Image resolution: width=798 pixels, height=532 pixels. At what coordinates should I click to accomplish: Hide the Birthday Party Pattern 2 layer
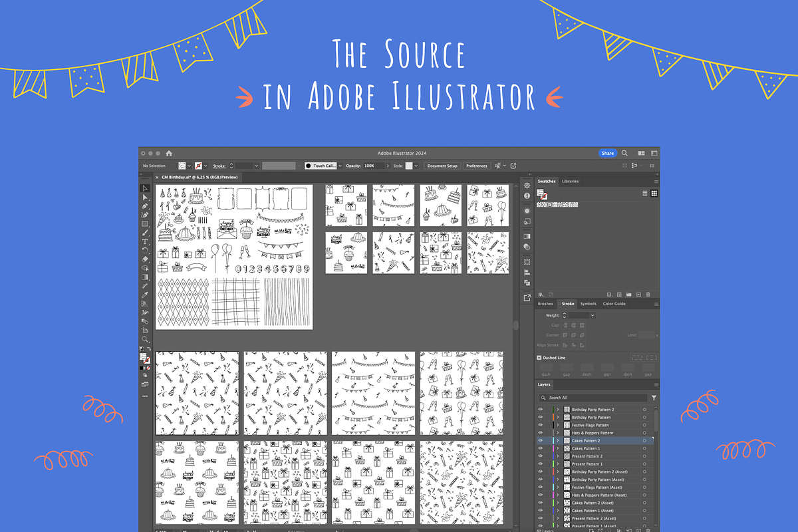(x=541, y=410)
